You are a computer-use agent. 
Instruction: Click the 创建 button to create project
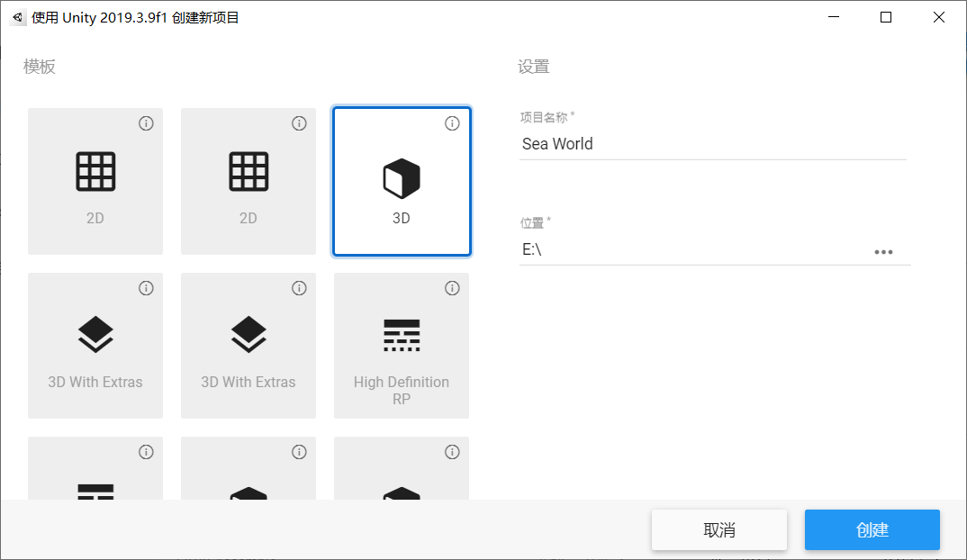872,529
